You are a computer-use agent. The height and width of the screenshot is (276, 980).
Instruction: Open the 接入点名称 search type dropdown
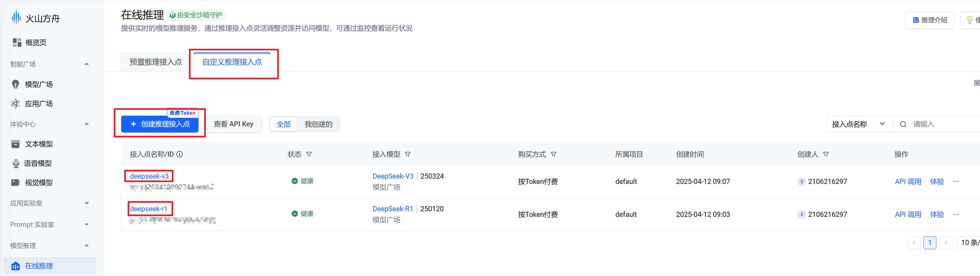(859, 124)
